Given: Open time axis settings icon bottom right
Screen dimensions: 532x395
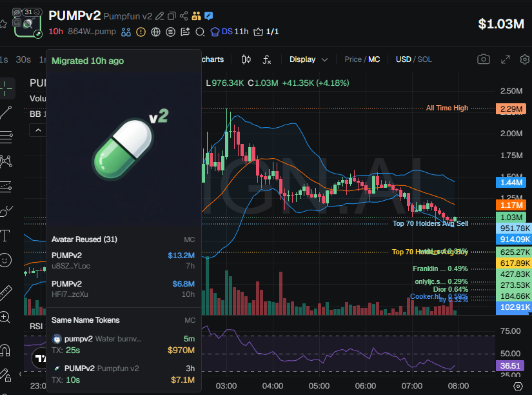Looking at the screenshot, I should (x=518, y=386).
